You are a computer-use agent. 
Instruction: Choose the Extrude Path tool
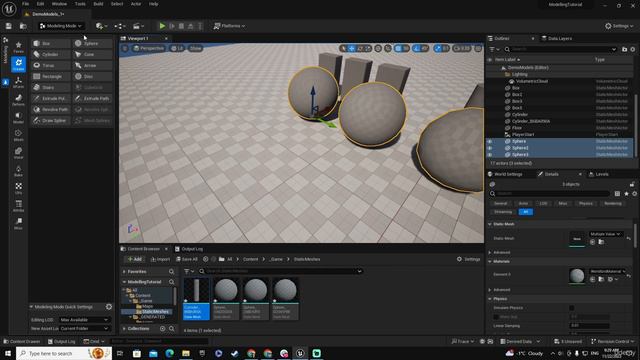pyautogui.click(x=93, y=98)
